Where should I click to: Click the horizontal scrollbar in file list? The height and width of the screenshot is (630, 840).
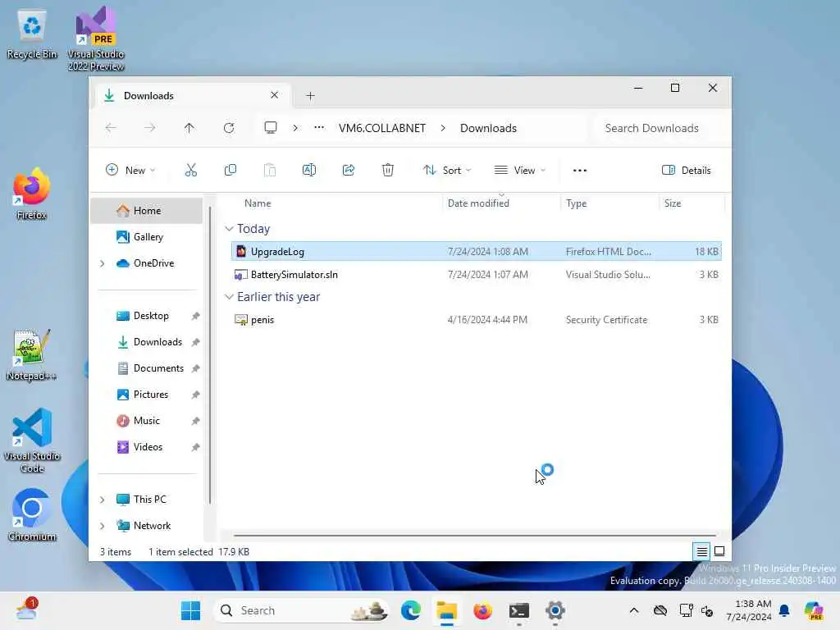pyautogui.click(x=475, y=535)
